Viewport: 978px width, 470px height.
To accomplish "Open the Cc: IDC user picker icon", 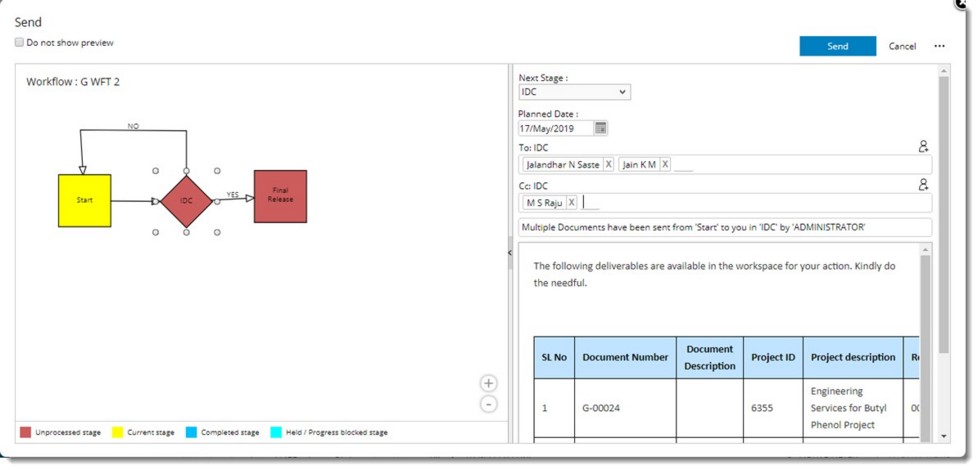I will [923, 184].
